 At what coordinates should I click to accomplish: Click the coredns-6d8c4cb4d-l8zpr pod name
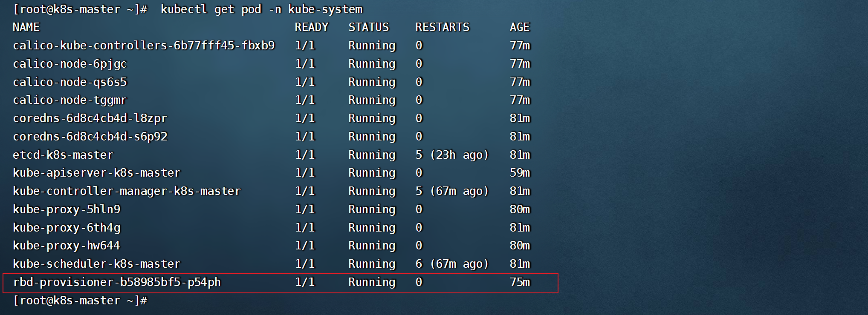coord(90,118)
